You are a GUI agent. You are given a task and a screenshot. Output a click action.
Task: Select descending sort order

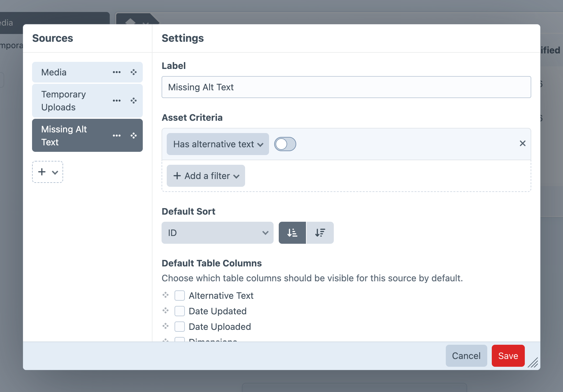point(320,232)
